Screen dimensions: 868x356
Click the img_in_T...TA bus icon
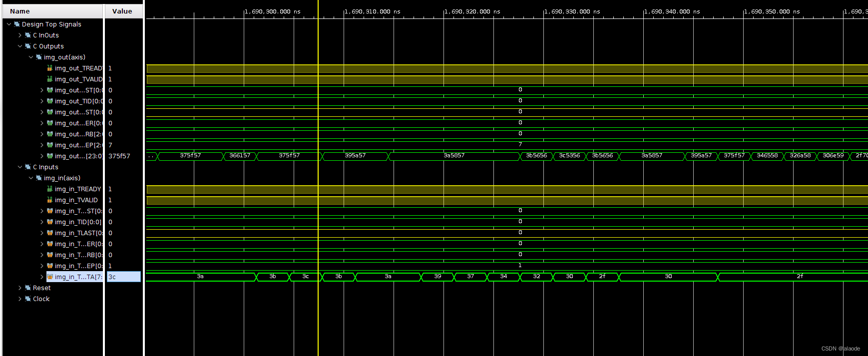point(50,277)
